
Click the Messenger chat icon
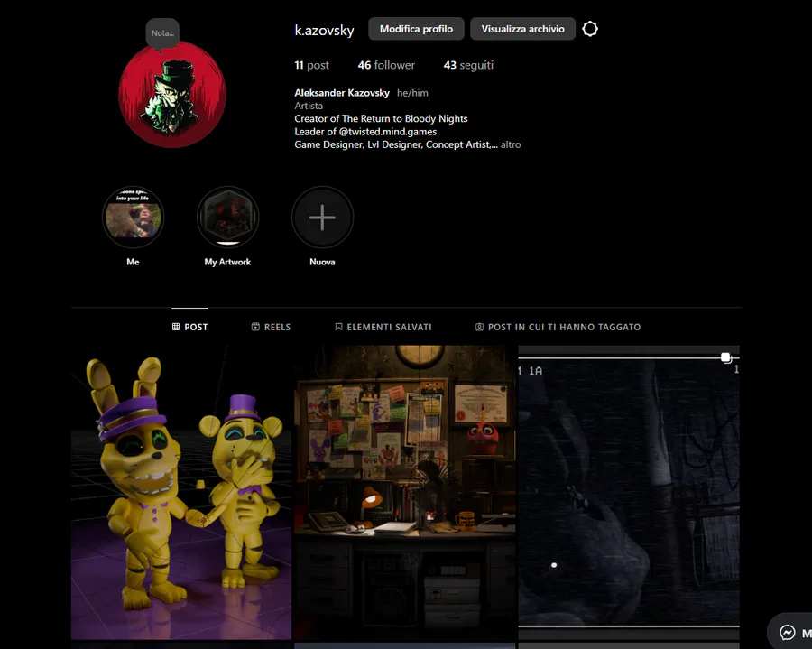pyautogui.click(x=787, y=633)
